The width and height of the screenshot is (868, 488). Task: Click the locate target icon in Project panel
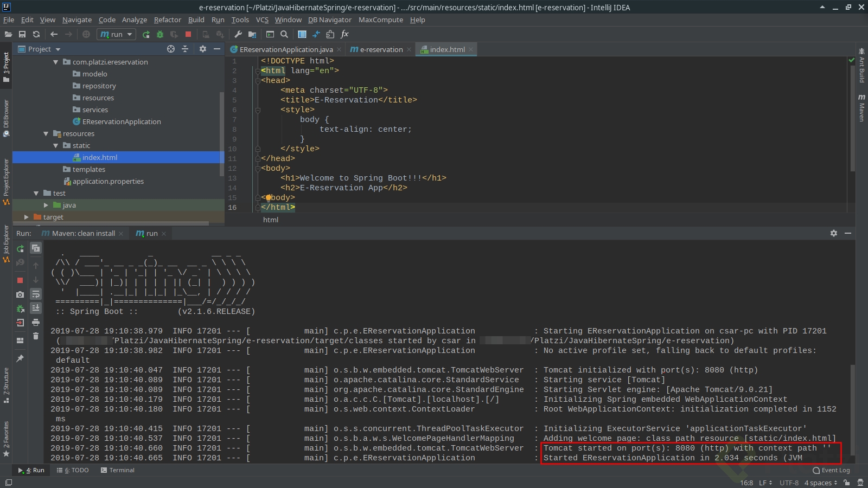click(171, 49)
